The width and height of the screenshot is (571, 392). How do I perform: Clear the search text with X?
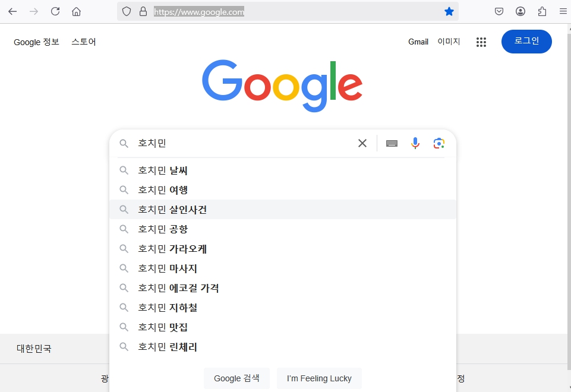click(x=362, y=143)
